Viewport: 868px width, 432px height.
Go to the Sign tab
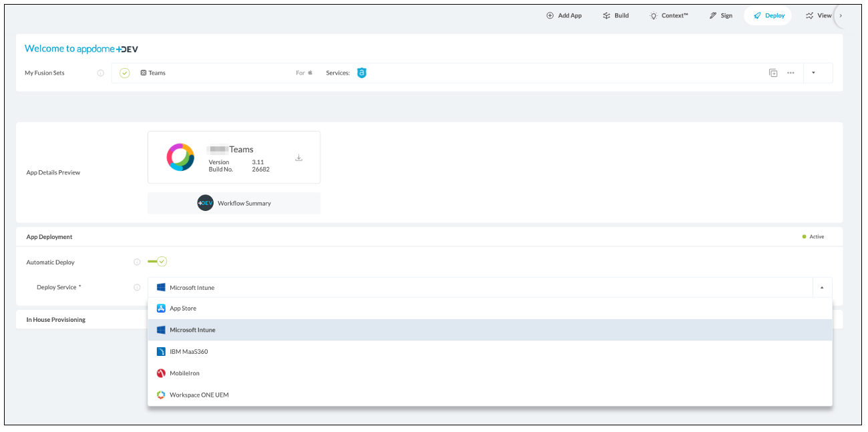[x=721, y=15]
